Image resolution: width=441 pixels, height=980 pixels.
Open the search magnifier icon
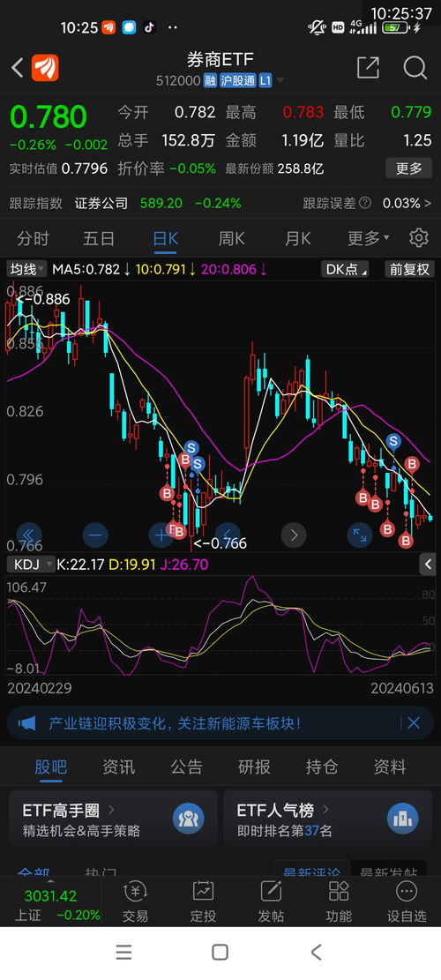coord(415,68)
